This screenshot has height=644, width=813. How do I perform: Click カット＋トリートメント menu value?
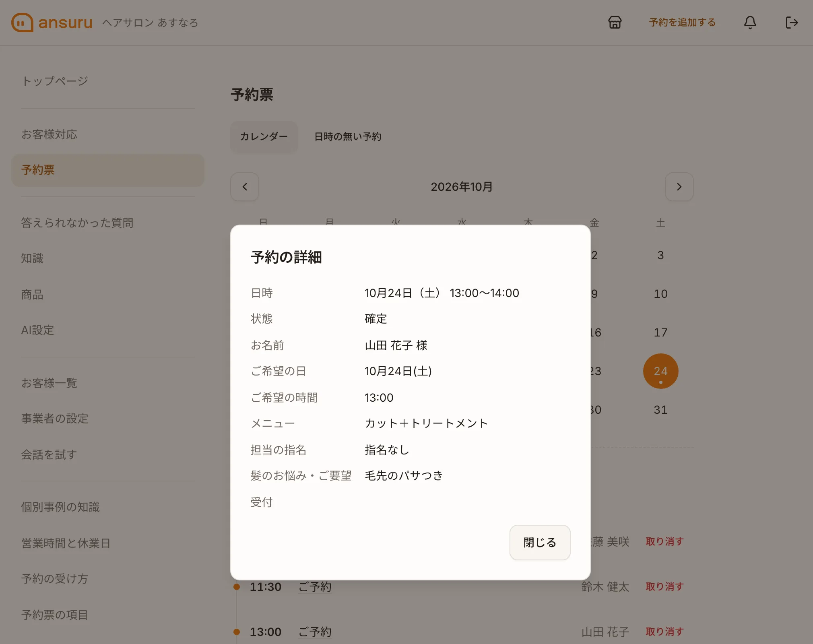click(426, 423)
